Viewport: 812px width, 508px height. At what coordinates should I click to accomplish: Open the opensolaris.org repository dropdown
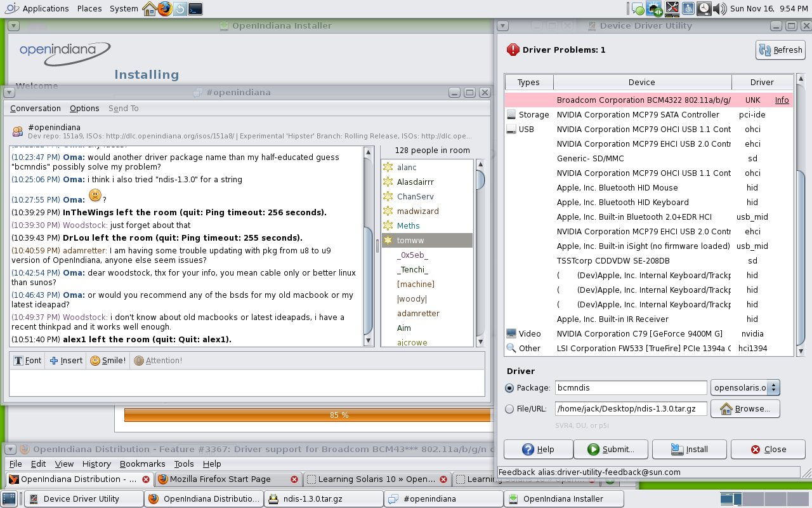click(745, 387)
